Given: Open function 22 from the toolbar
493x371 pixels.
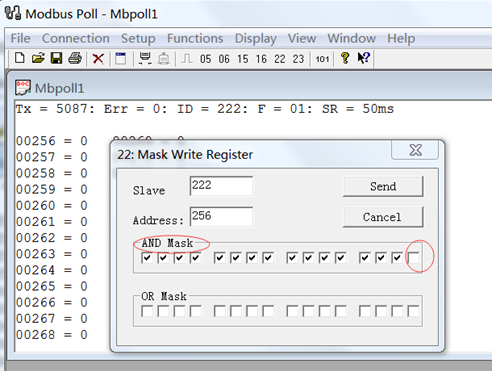Looking at the screenshot, I should click(x=280, y=59).
